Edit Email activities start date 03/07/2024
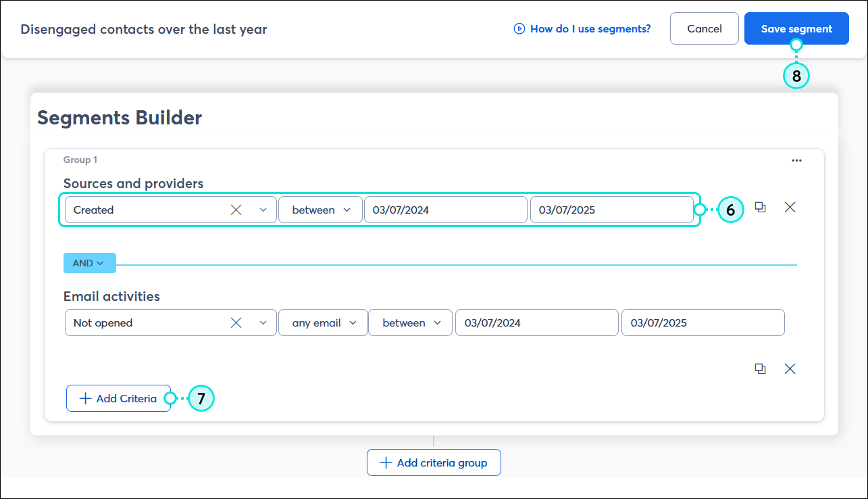This screenshot has width=868, height=499. coord(537,323)
